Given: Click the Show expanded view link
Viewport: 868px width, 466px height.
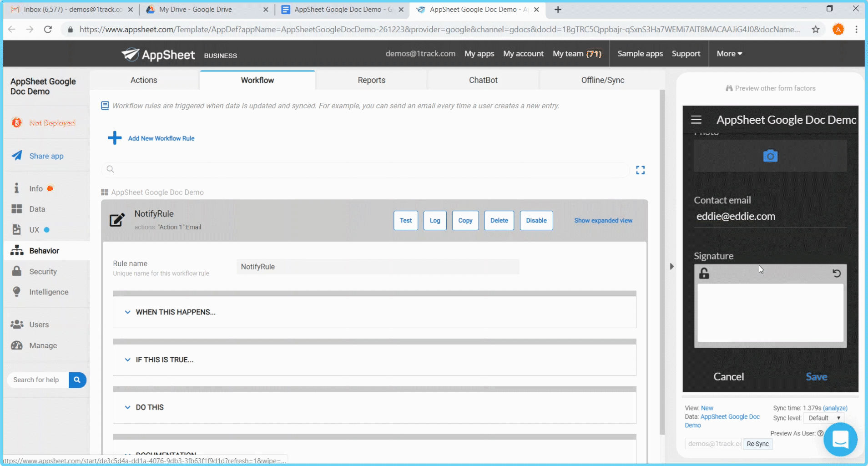Looking at the screenshot, I should coord(603,220).
